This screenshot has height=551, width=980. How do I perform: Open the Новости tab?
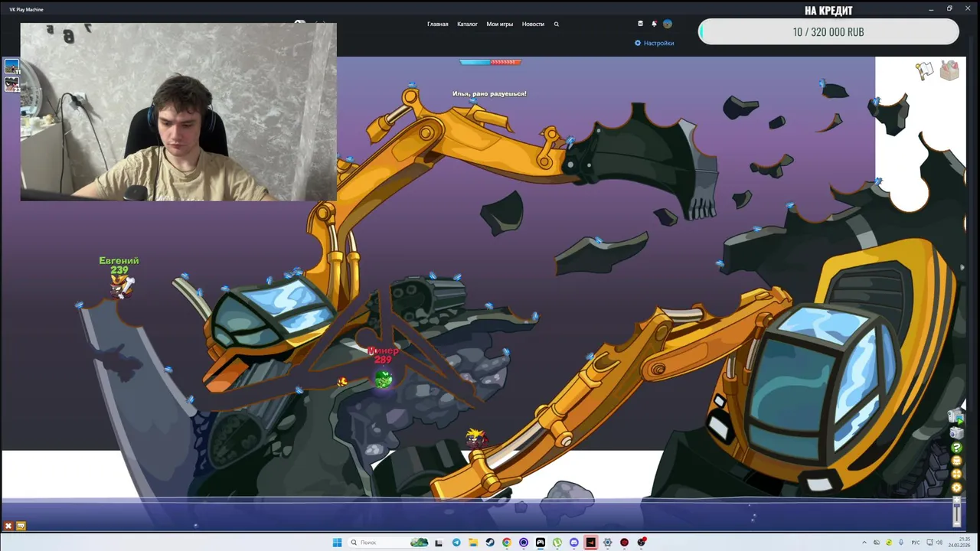533,24
